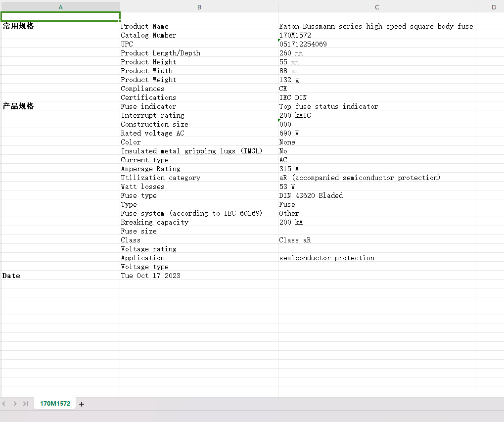Select the Fuse type label cell
504x422 pixels.
(x=199, y=195)
